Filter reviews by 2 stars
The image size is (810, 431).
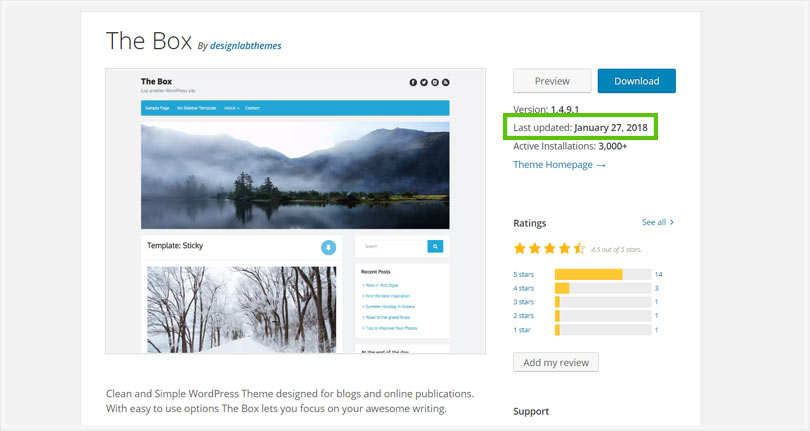coord(523,316)
